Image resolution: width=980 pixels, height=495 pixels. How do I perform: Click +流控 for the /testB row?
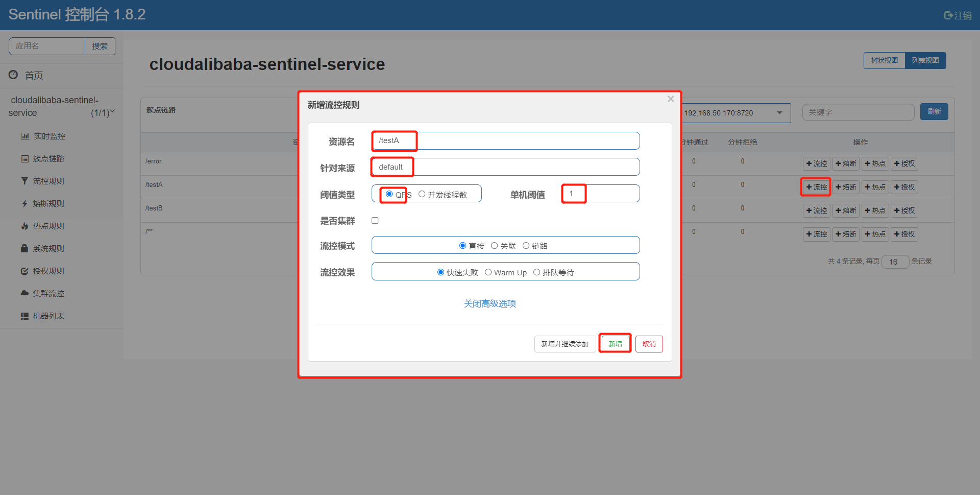click(817, 210)
